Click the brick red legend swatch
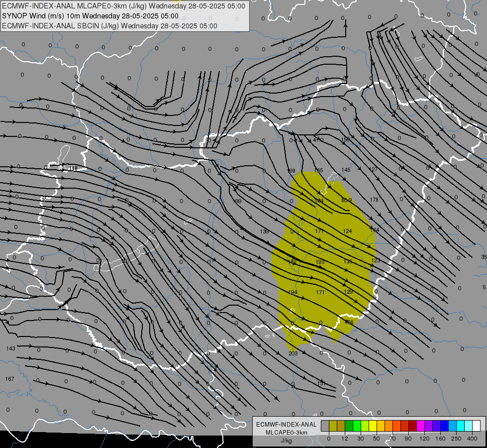Viewport: 487px width, 448px height. [x=405, y=426]
